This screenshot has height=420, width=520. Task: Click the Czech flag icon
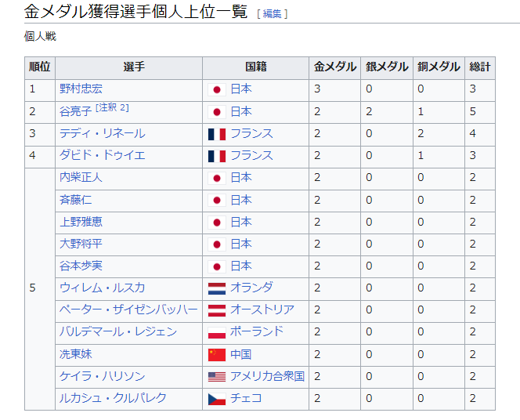click(217, 398)
